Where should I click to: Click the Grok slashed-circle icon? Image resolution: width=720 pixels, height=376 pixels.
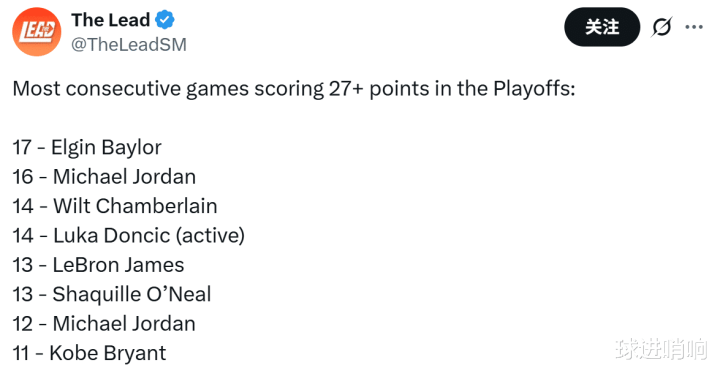click(x=662, y=27)
